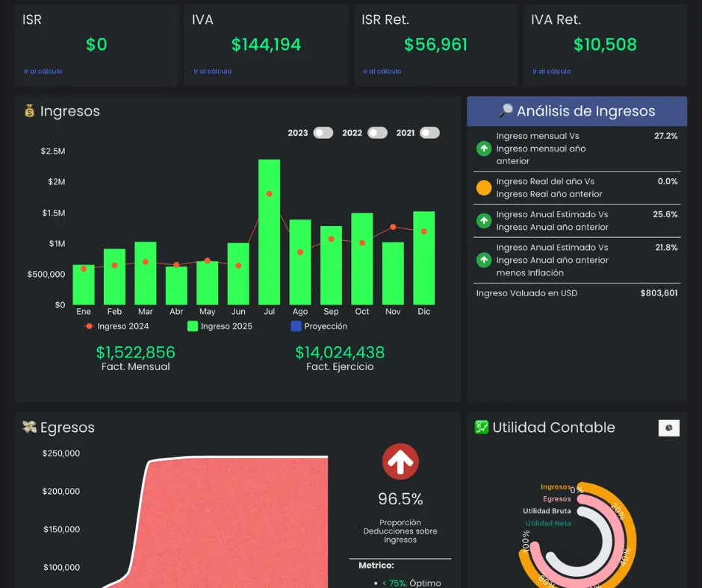Switch on the 2021 comparison toggle
This screenshot has width=702, height=588.
pos(430,133)
